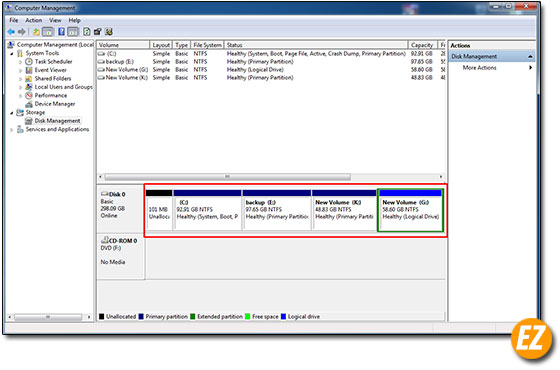Sort by the Layout column header

[161, 45]
